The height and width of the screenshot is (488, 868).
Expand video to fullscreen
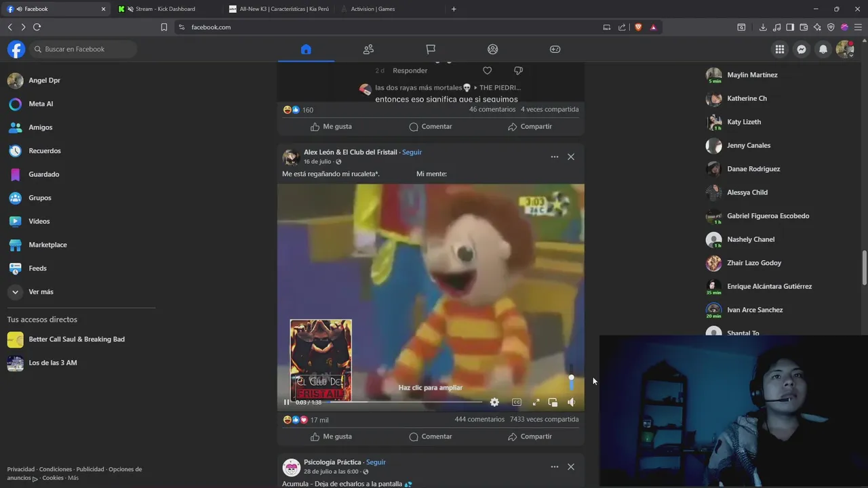click(x=536, y=403)
